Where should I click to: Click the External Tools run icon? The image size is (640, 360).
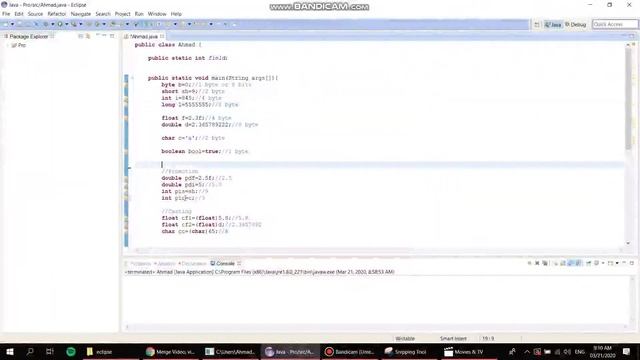pos(74,24)
